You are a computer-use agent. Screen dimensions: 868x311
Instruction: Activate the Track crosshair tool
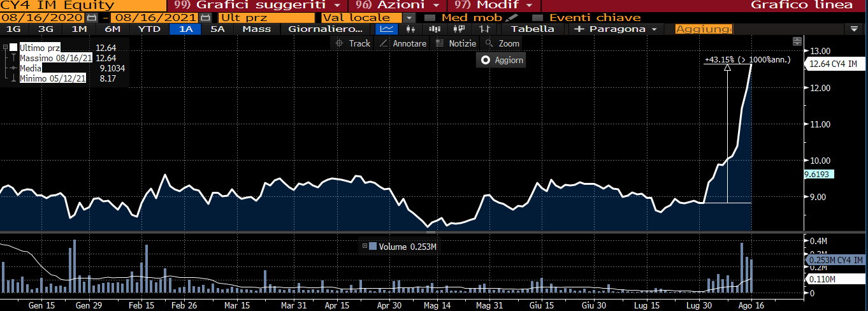(x=353, y=43)
